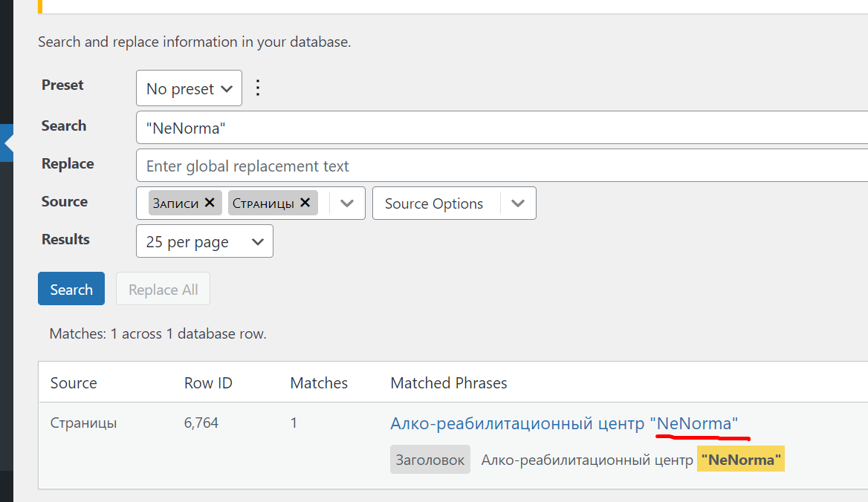Click the yellow highlighted "NeNorma" match

[740, 460]
